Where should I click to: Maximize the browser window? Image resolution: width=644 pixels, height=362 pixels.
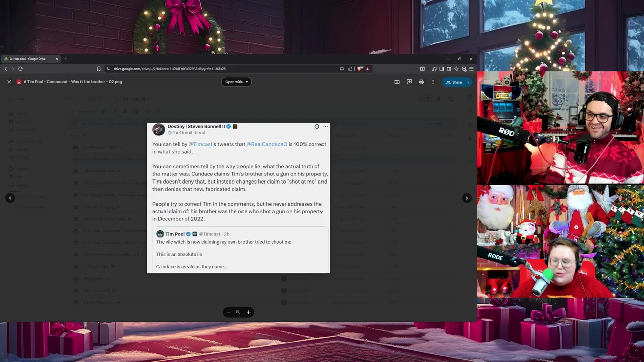459,59
